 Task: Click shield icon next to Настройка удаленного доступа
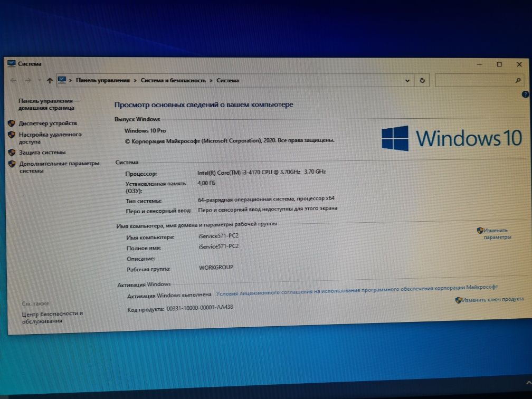pyautogui.click(x=12, y=135)
